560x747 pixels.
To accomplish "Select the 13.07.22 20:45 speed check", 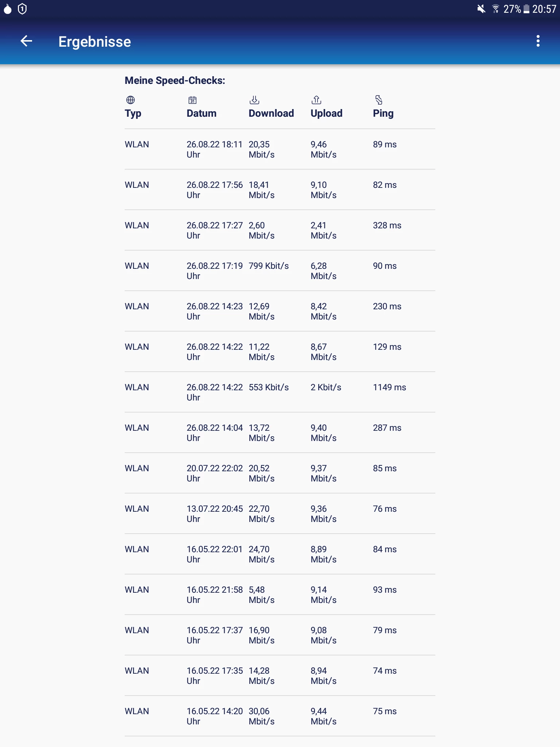I will pos(280,514).
